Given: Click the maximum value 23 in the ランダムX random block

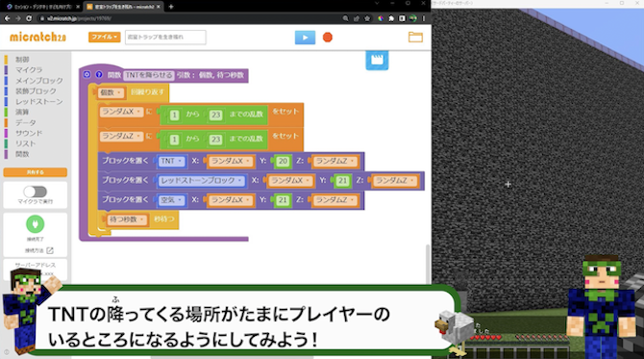Looking at the screenshot, I should point(215,115).
